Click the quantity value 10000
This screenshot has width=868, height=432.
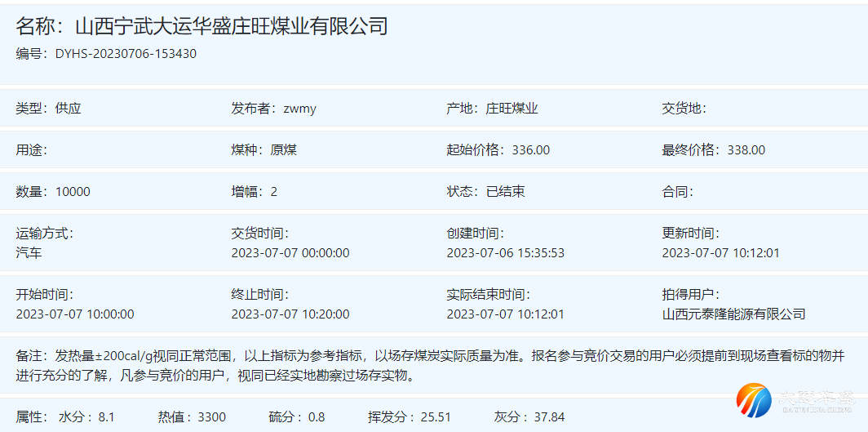pos(73,192)
